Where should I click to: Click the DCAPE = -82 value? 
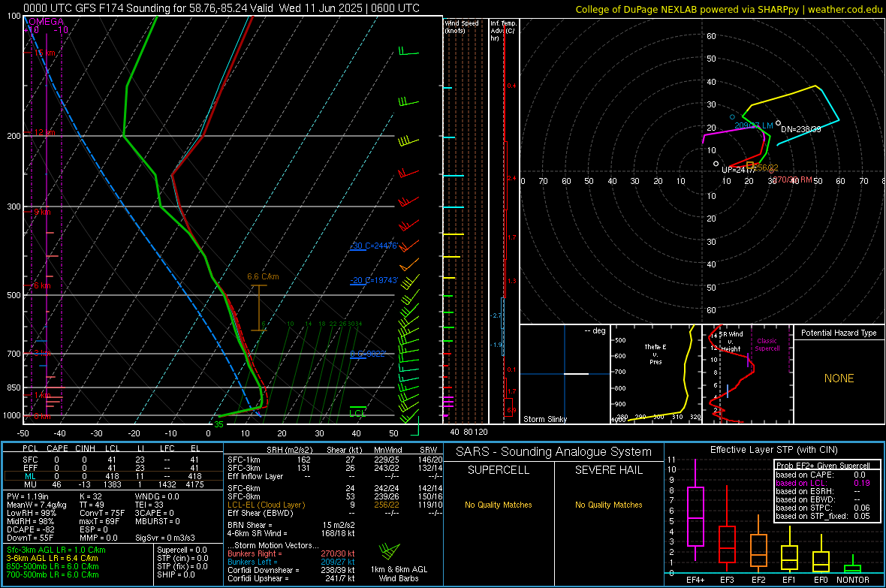click(x=29, y=529)
